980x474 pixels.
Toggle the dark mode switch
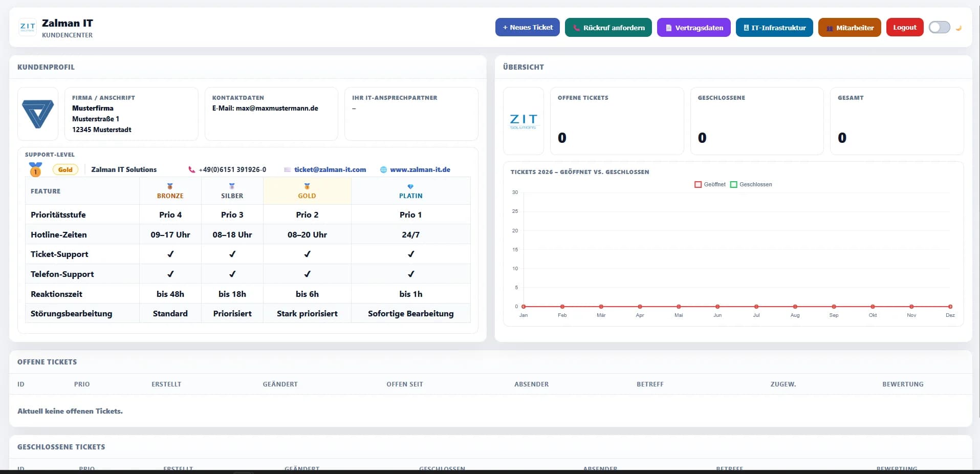tap(940, 27)
